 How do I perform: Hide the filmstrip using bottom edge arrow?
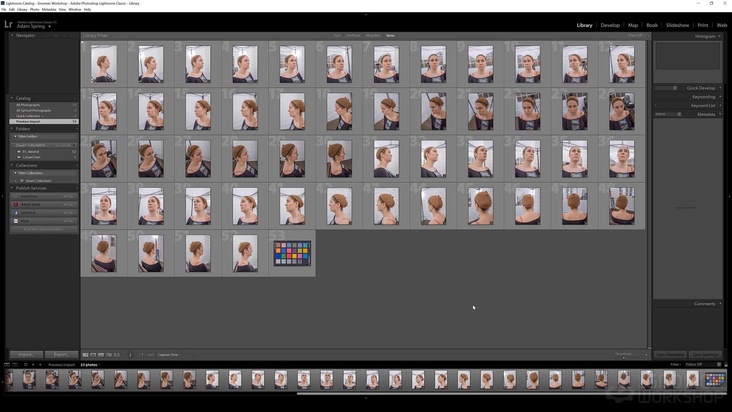366,398
